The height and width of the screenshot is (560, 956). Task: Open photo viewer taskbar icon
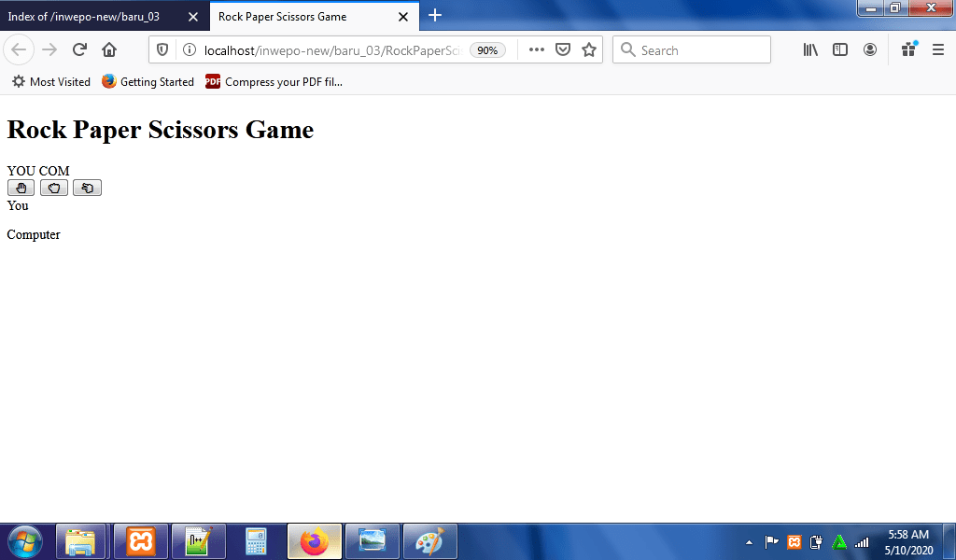pyautogui.click(x=372, y=541)
